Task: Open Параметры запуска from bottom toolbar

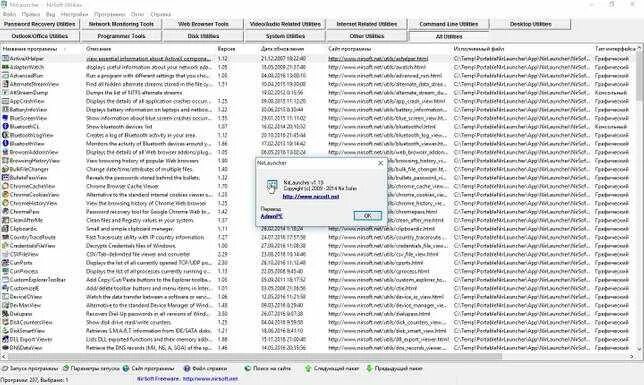Action: (x=91, y=369)
